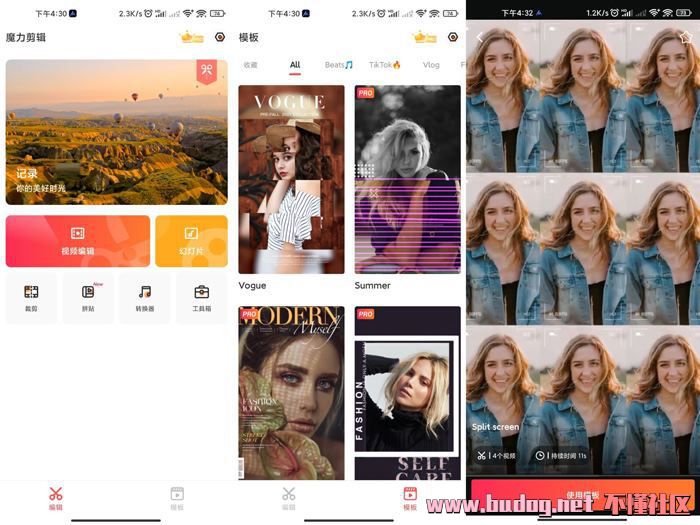Open the hot-air balloon banner 记录你的美好时光

point(117,132)
